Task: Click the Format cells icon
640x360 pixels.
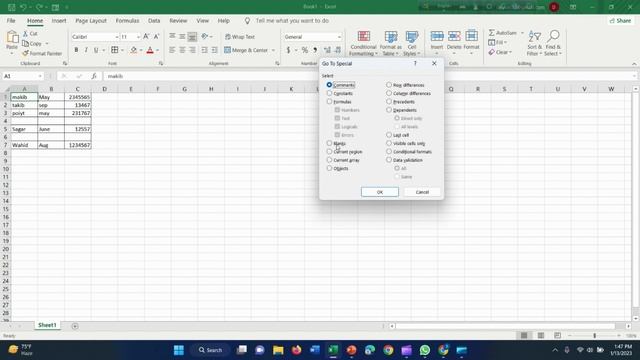Action: point(471,36)
